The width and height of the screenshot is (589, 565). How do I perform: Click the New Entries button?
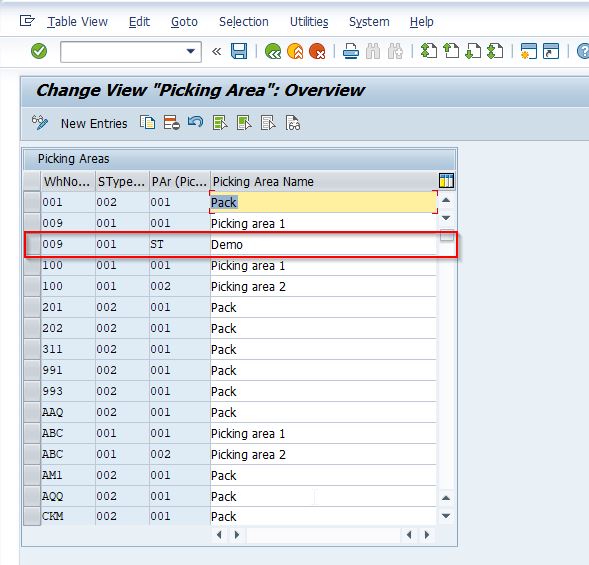pos(94,124)
